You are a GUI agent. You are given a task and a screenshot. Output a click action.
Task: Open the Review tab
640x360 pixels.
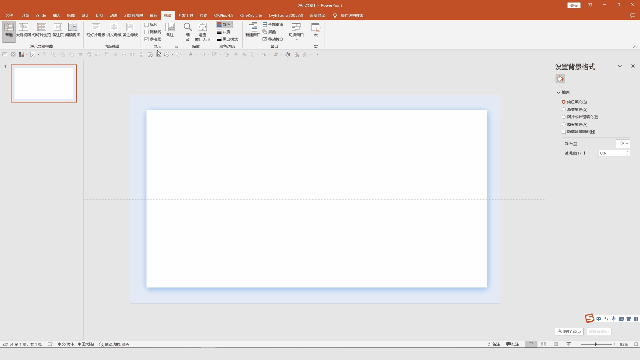[x=153, y=16]
